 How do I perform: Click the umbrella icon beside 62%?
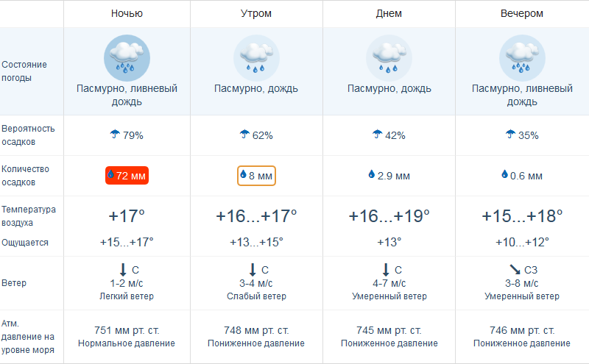click(244, 135)
